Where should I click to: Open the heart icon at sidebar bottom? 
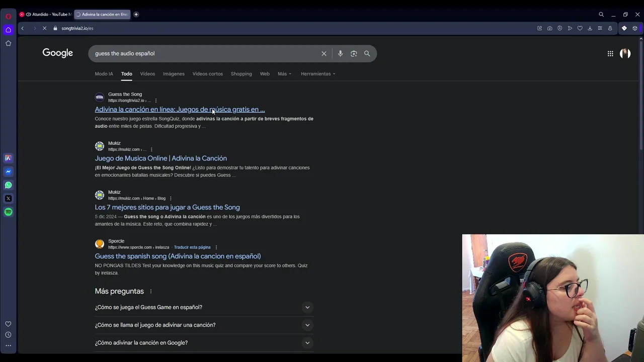(8, 324)
